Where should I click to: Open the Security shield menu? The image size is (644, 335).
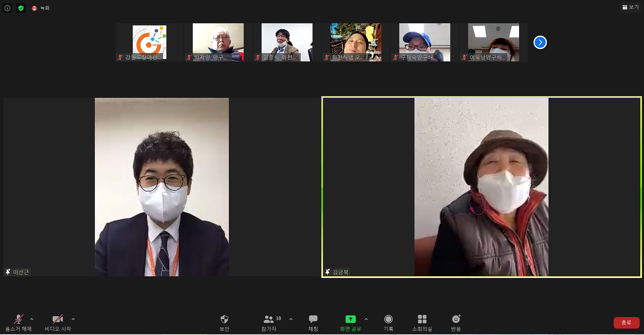224,323
